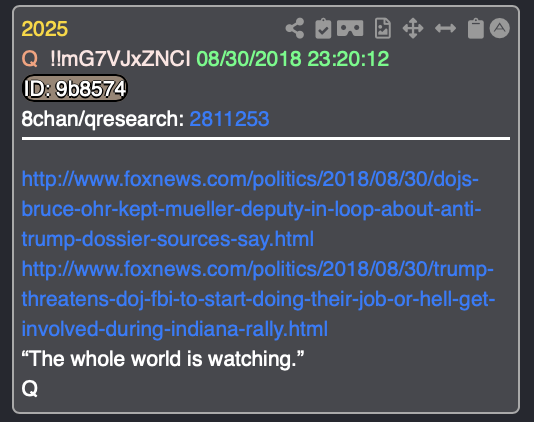This screenshot has width=534, height=422.
Task: Click the orange Q author name
Action: pyautogui.click(x=30, y=59)
